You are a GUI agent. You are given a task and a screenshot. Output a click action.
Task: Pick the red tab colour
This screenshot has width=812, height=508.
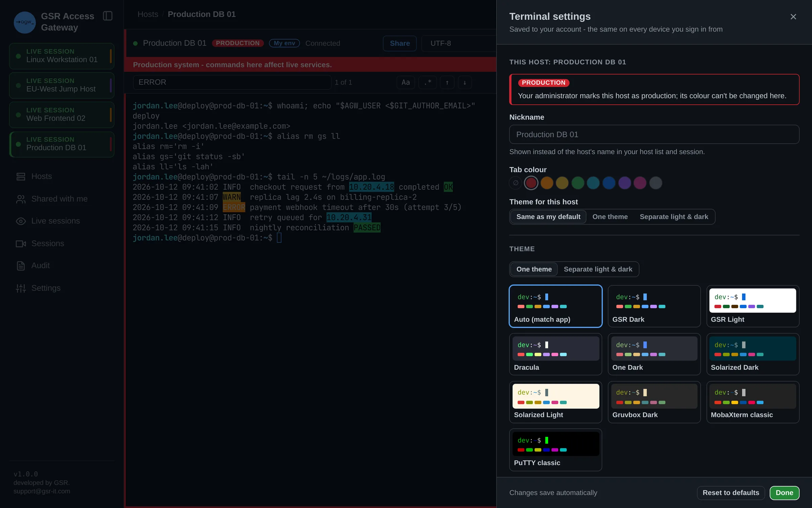click(531, 183)
